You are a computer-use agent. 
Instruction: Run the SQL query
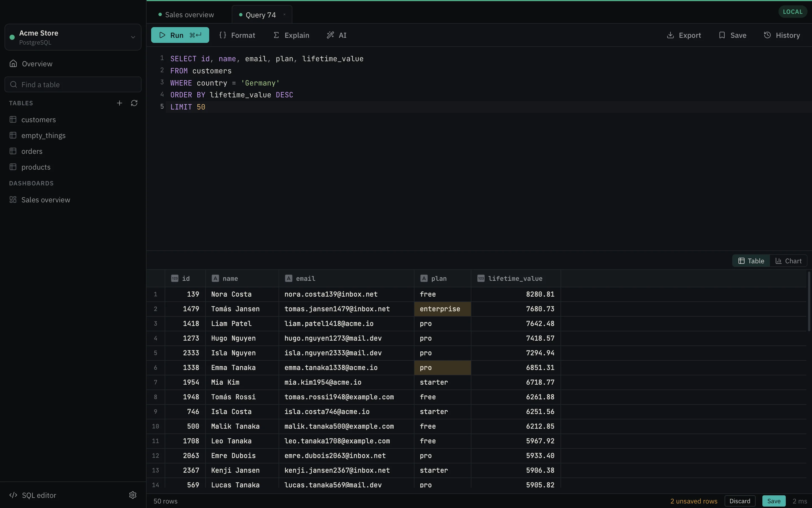coord(180,35)
